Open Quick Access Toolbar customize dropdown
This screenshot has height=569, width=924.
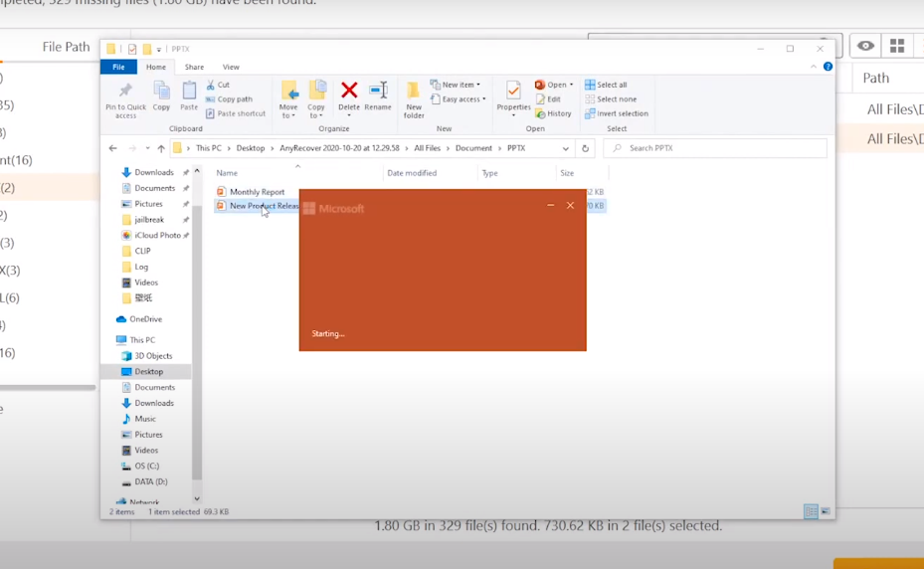[x=158, y=50]
